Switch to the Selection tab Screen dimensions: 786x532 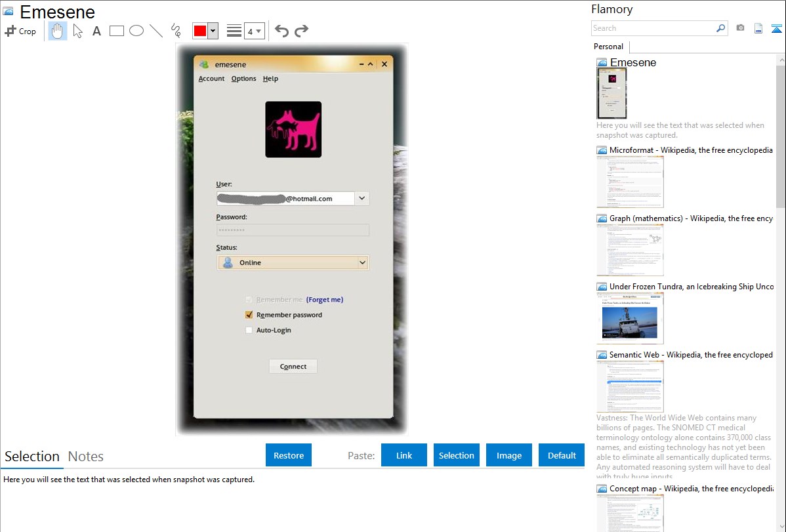point(32,457)
